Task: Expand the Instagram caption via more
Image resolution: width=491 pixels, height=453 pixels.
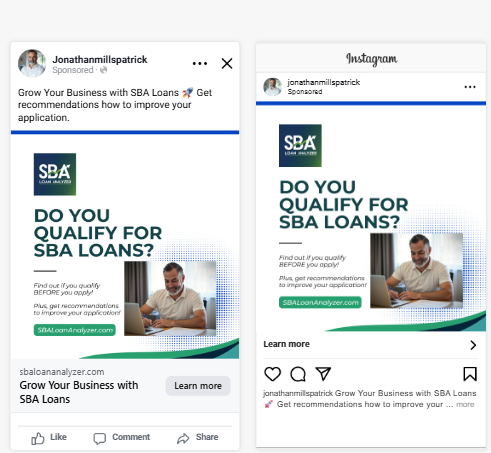Action: tap(465, 404)
